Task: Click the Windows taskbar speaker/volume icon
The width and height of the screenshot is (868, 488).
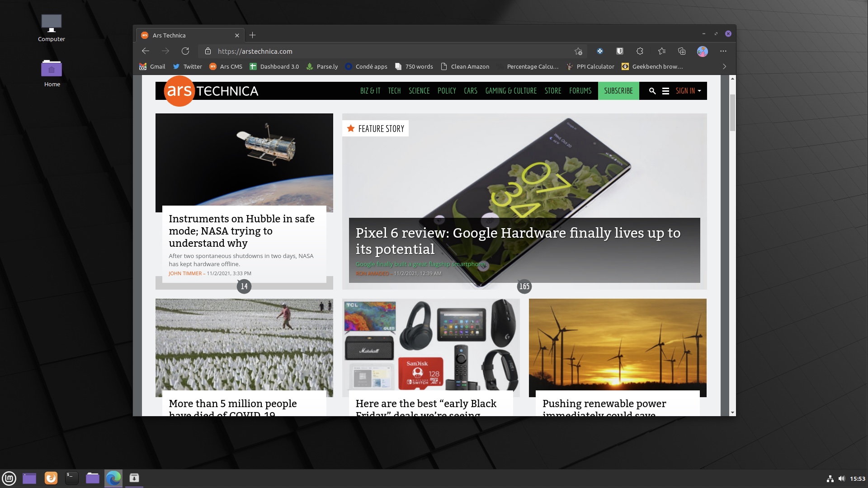Action: tap(841, 478)
